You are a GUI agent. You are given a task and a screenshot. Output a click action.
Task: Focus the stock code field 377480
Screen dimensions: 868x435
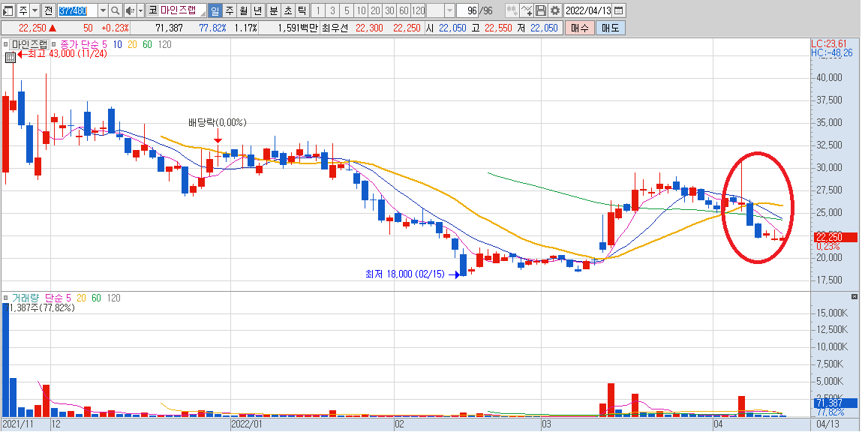pos(77,10)
